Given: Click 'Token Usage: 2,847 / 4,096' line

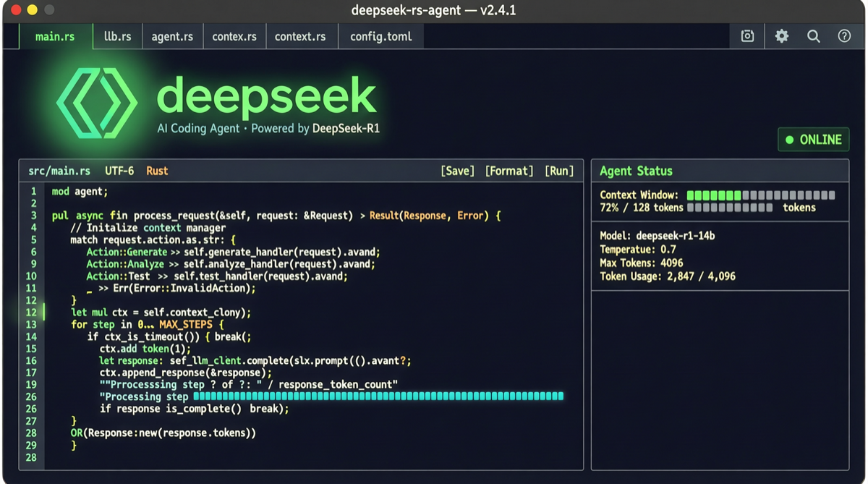Looking at the screenshot, I should [x=668, y=276].
